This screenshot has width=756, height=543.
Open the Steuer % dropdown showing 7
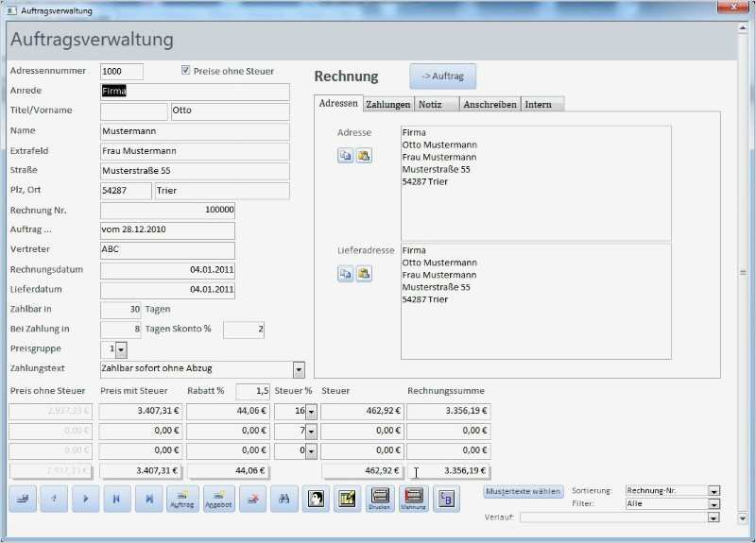[312, 432]
